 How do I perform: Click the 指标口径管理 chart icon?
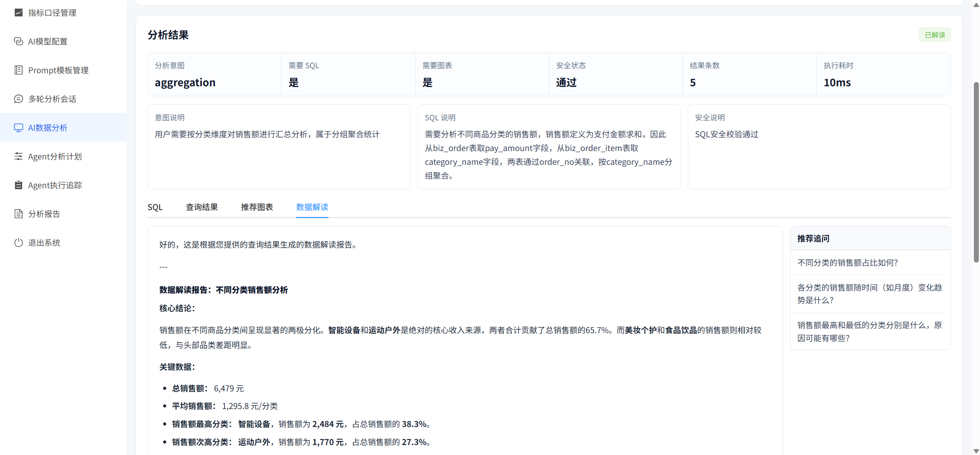point(18,13)
